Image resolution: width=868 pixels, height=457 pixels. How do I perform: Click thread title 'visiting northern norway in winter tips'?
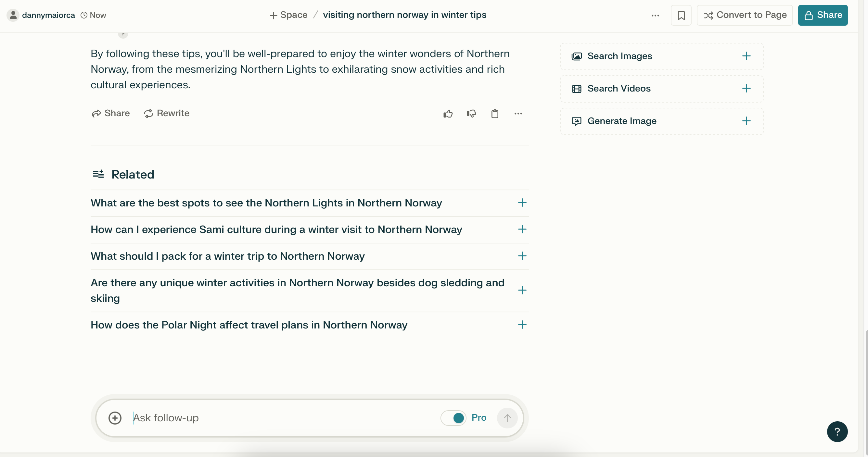point(404,15)
